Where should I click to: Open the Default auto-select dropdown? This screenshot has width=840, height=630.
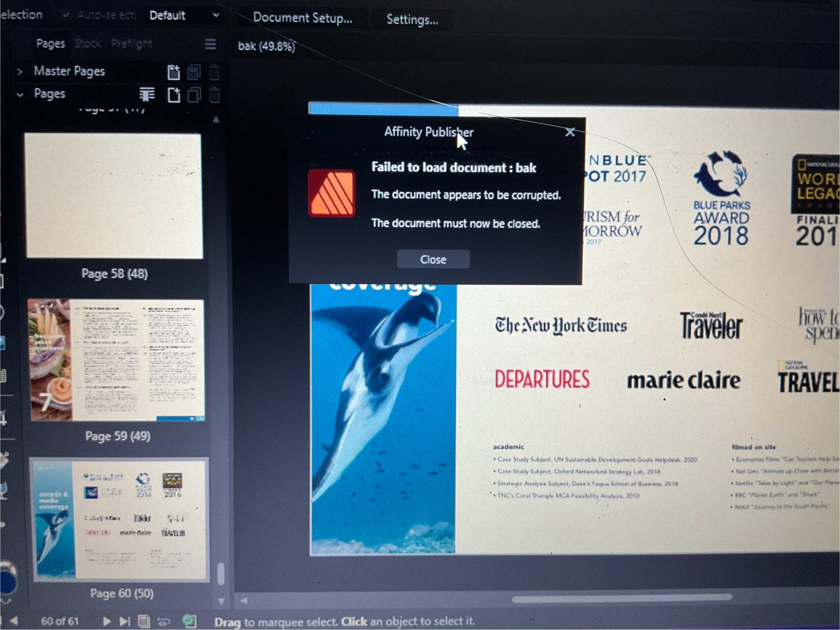(x=184, y=16)
